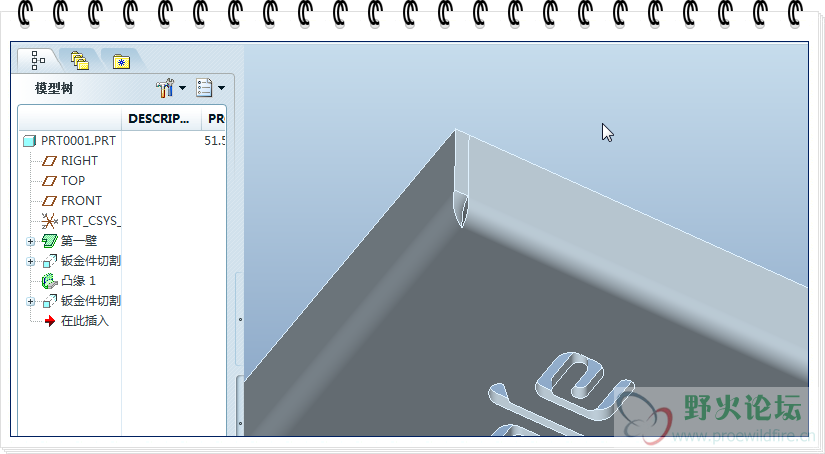Viewport: 825px width, 454px height.
Task: Click the FRONT datum plane icon
Action: pyautogui.click(x=49, y=201)
